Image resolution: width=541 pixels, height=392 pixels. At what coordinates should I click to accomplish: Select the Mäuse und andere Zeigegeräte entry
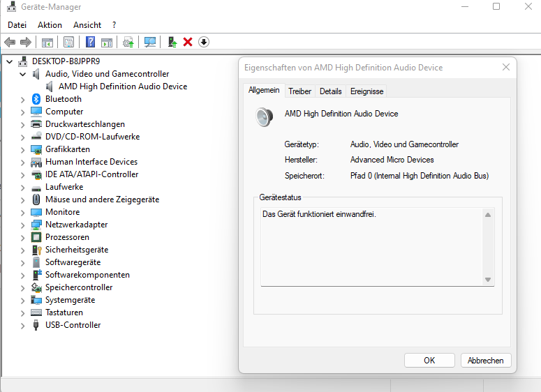(102, 199)
